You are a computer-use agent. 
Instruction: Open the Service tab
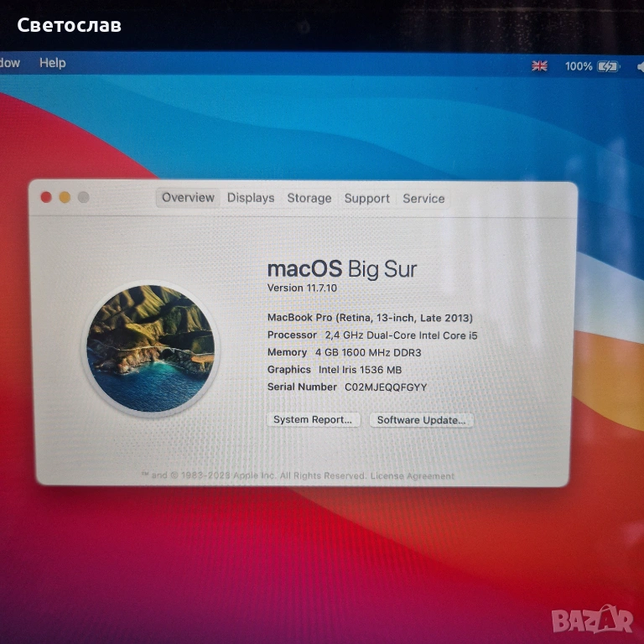(x=423, y=199)
